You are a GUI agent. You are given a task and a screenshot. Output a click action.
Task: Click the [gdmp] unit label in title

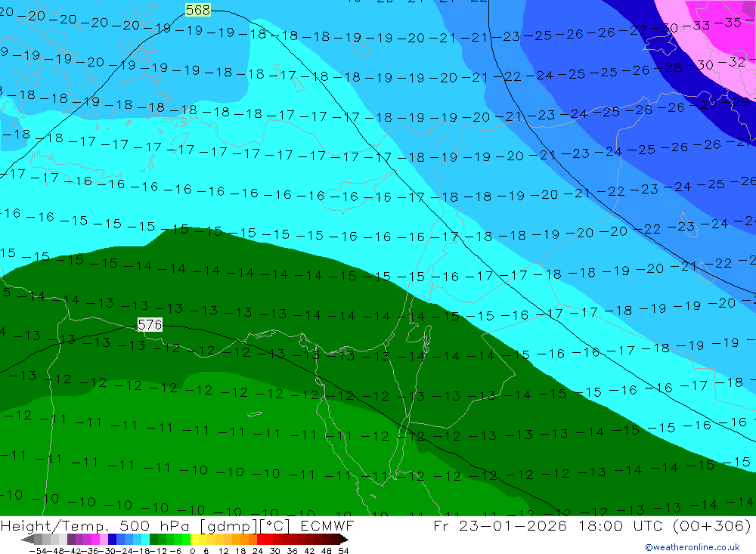pyautogui.click(x=228, y=525)
